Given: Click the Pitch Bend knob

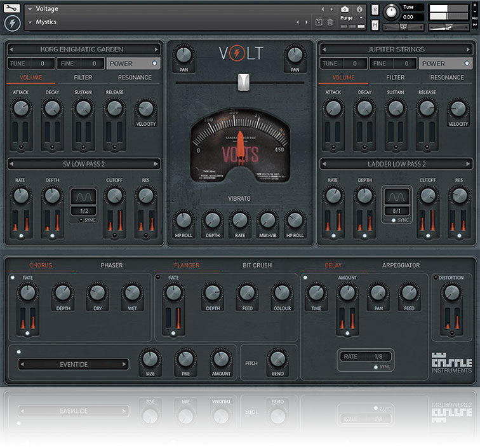Looking at the screenshot, I should pos(278,358).
